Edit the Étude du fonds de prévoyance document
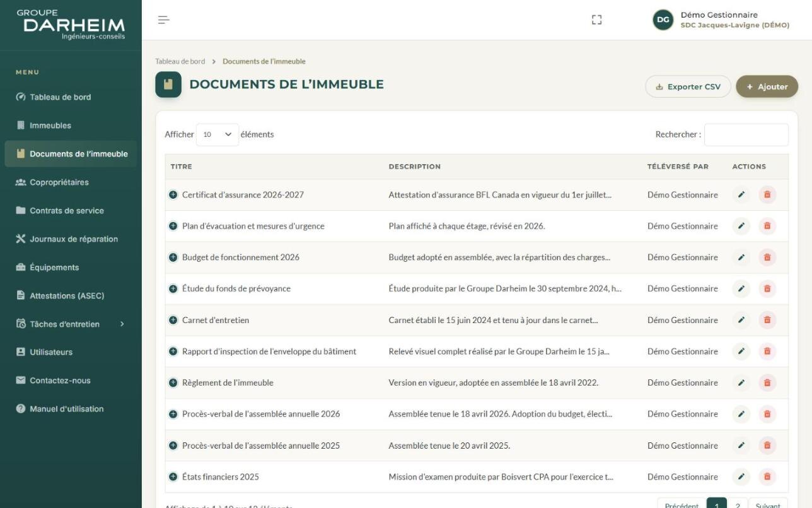The image size is (812, 508). point(741,289)
